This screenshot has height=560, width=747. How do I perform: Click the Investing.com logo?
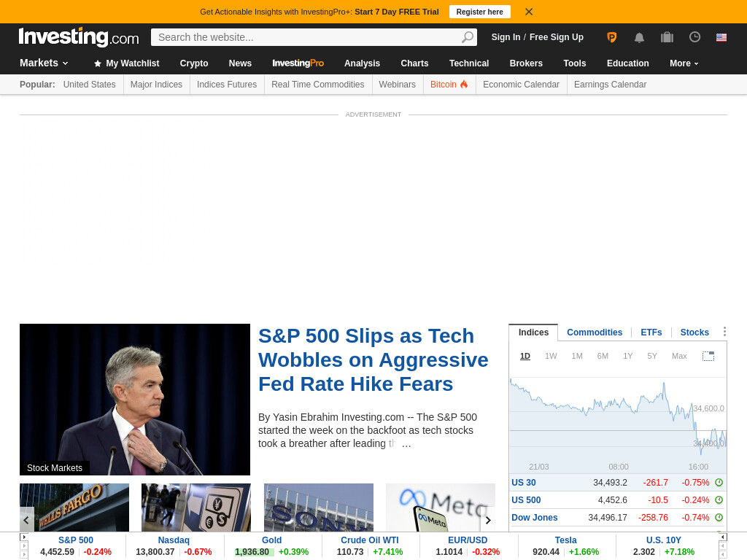(79, 36)
